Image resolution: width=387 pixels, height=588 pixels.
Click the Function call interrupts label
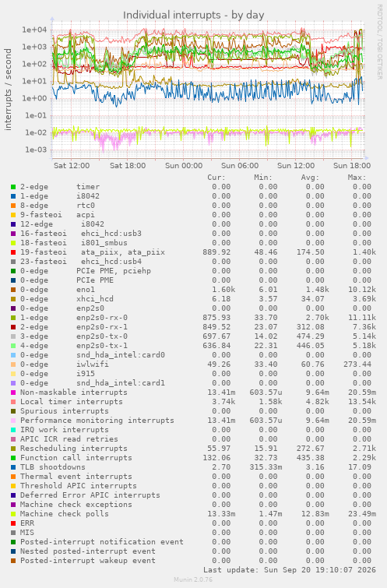(76, 458)
